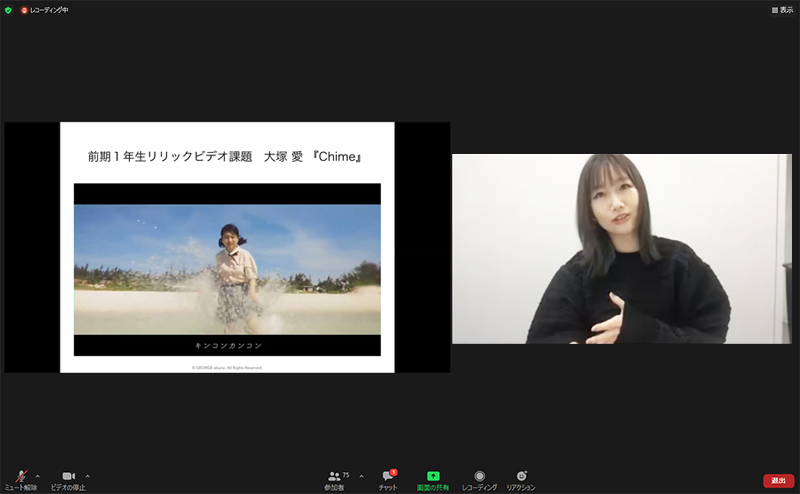
Task: Unmute the microphone (ミュート解除)
Action: point(20,478)
